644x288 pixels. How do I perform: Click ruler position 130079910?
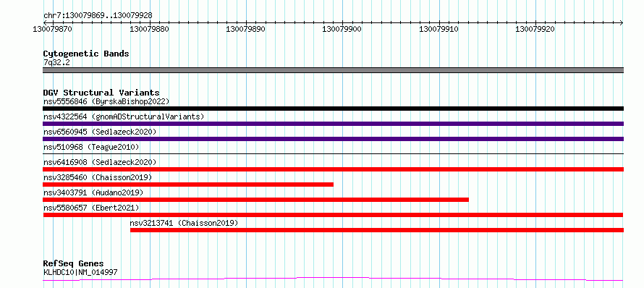pyautogui.click(x=438, y=29)
